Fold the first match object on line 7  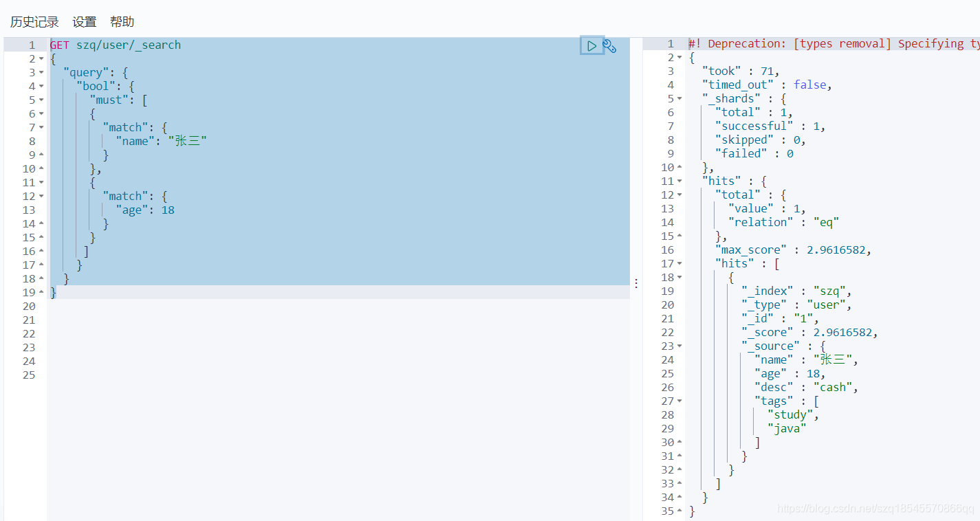pyautogui.click(x=41, y=128)
